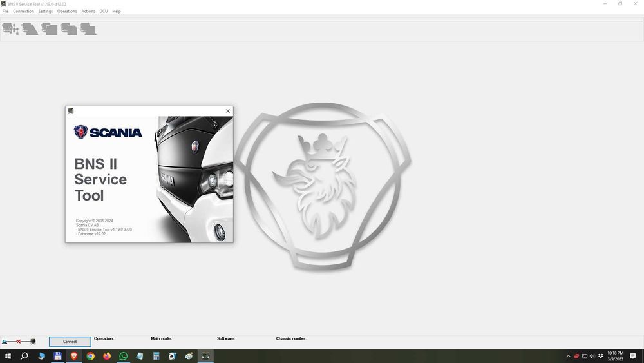Close the BNS II splash dialog
The width and height of the screenshot is (644, 363).
pos(228,111)
